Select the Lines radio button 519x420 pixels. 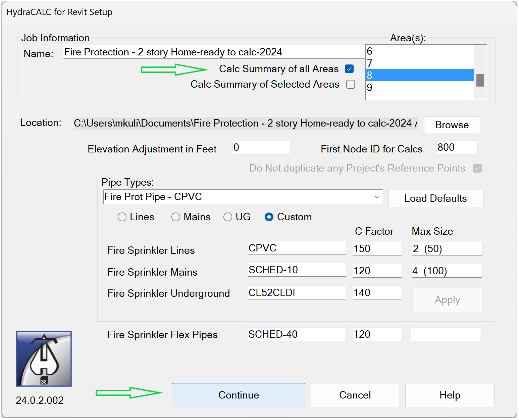122,217
